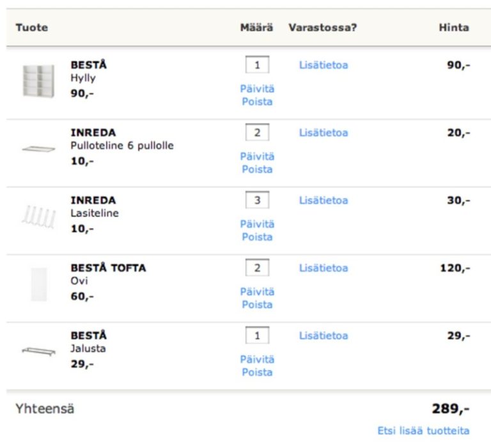491x448 pixels.
Task: Remove INREDA Pulloteline with Poista
Action: point(257,169)
